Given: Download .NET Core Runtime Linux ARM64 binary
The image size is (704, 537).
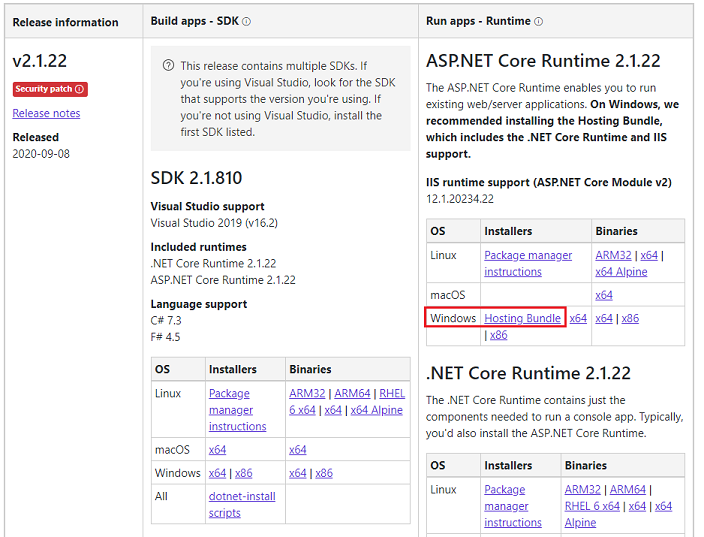Looking at the screenshot, I should click(x=628, y=489).
